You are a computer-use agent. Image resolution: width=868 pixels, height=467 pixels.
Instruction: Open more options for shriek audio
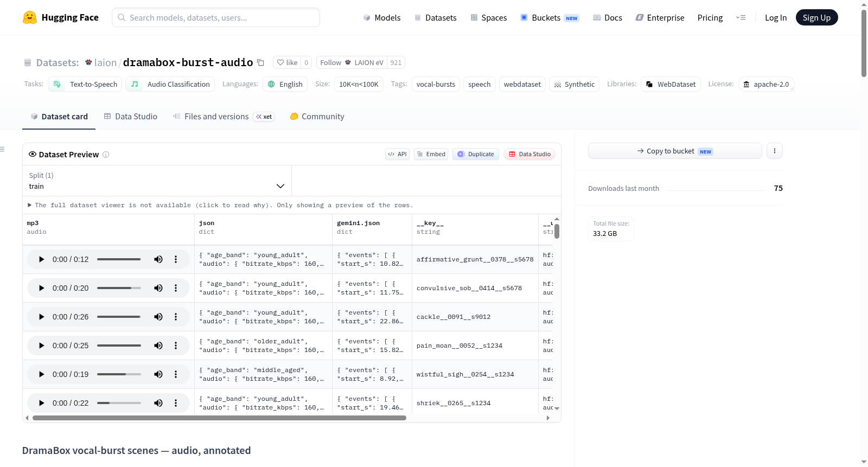pos(176,403)
